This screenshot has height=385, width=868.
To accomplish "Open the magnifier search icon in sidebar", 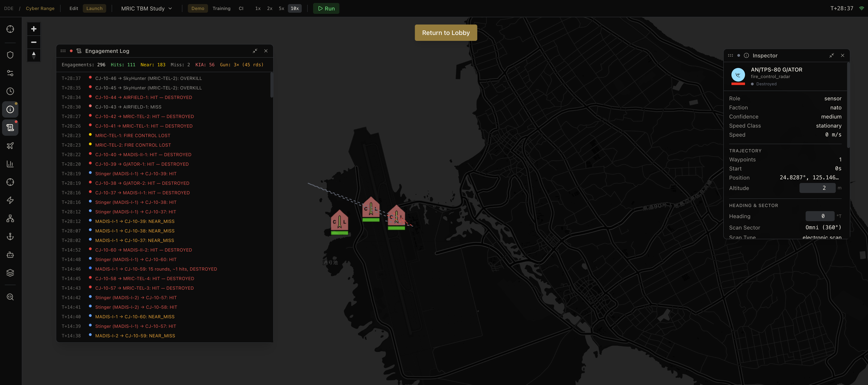I will (10, 297).
